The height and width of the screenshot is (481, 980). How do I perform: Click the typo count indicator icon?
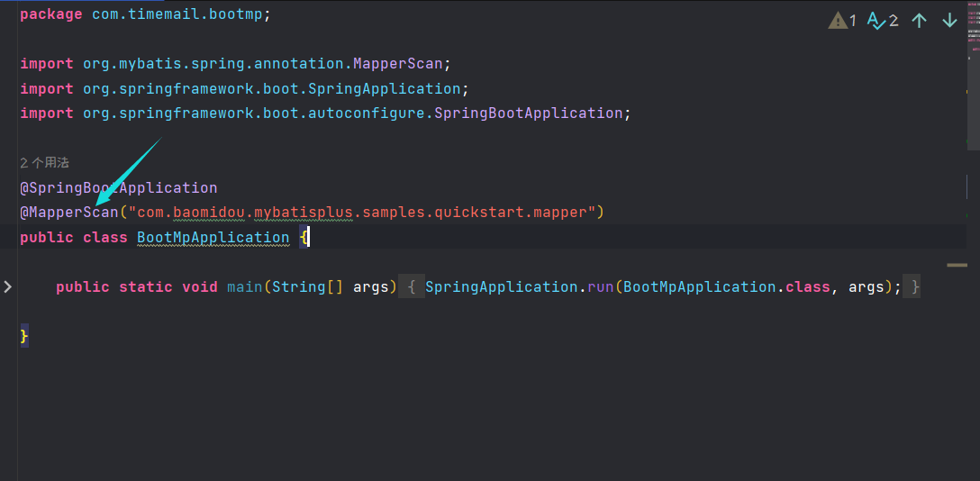877,21
